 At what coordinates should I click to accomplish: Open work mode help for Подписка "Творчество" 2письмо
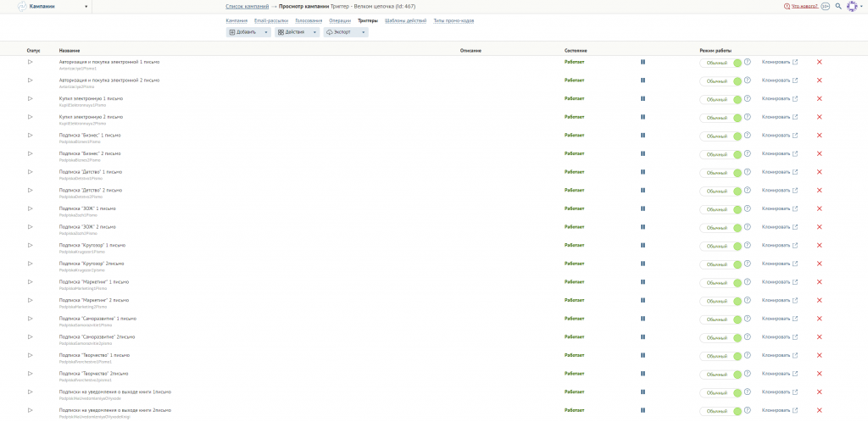(748, 374)
